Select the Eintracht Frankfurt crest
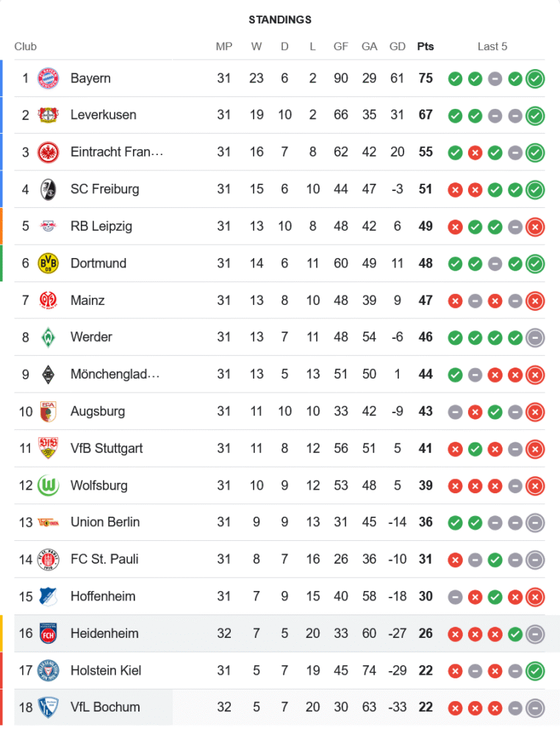560x735 pixels. 48,152
